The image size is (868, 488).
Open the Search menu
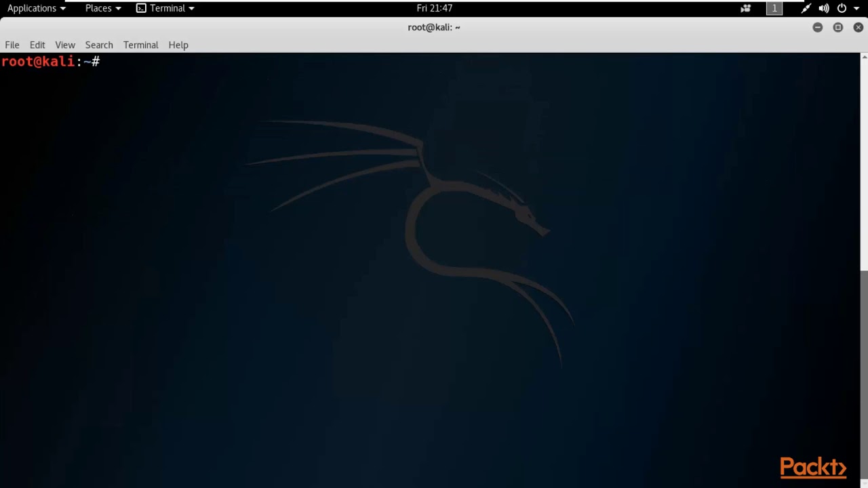point(99,45)
